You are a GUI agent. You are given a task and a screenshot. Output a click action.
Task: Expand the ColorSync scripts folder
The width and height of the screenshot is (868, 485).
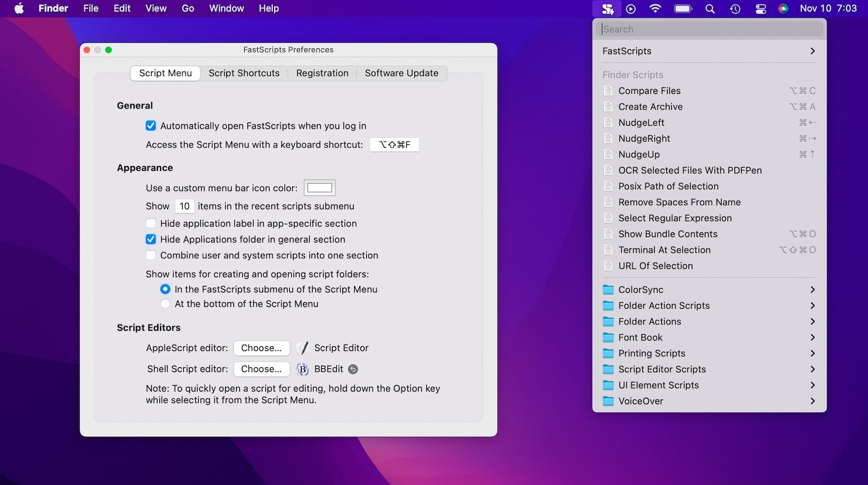coord(709,290)
